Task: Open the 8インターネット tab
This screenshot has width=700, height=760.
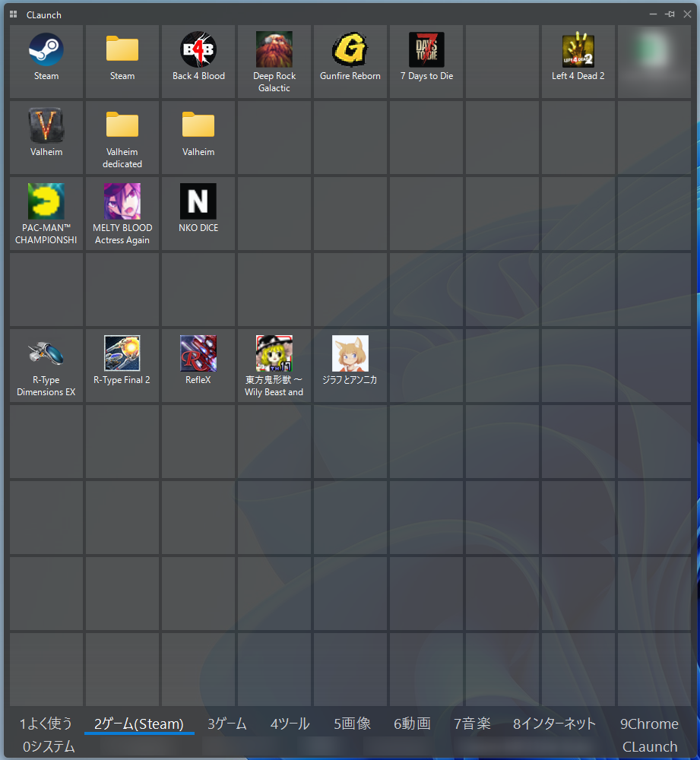Action: click(555, 724)
